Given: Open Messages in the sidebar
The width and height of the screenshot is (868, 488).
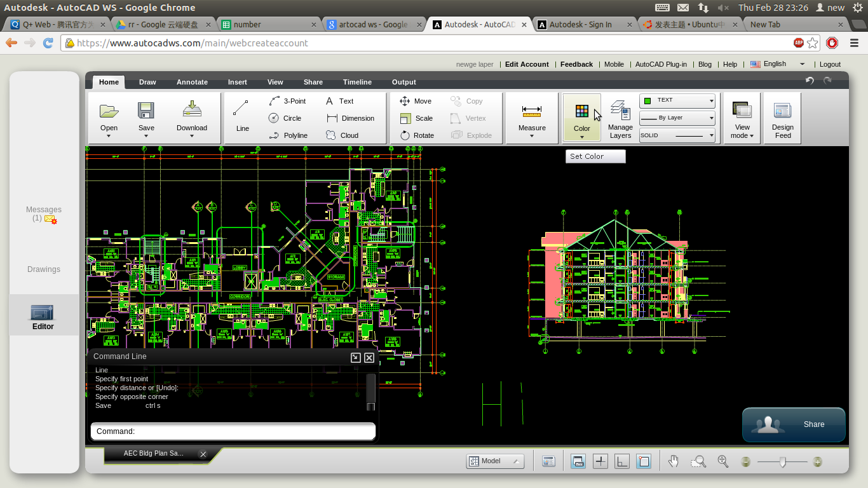Looking at the screenshot, I should pyautogui.click(x=44, y=214).
